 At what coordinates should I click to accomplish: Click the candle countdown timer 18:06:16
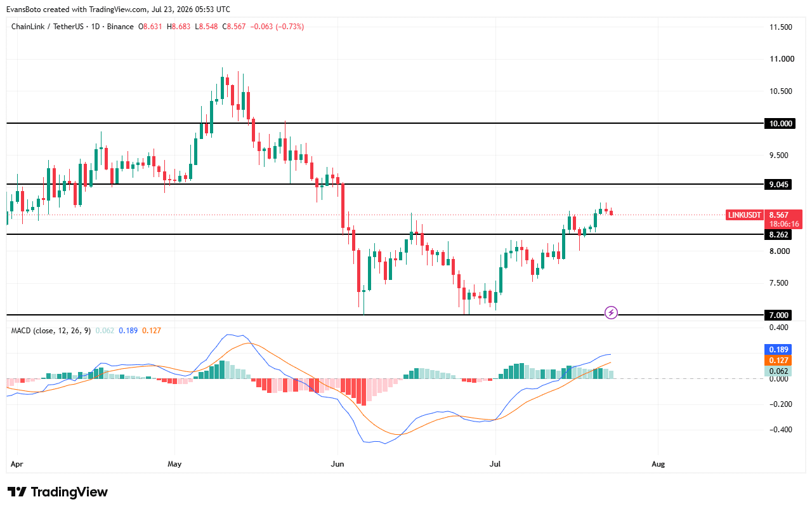tap(783, 224)
